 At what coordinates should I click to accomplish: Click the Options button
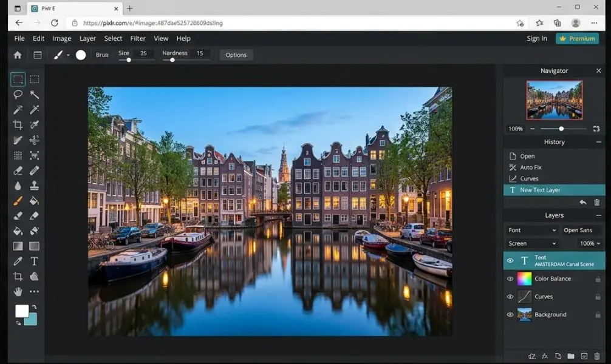click(x=236, y=55)
